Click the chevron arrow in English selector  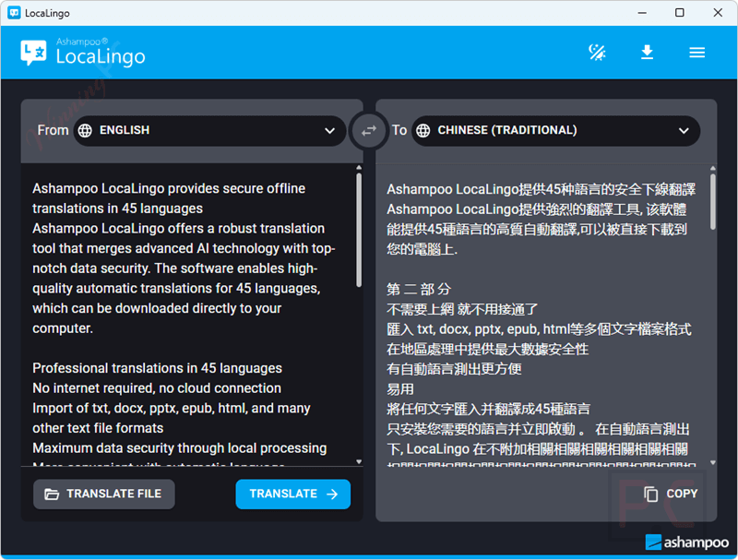tap(329, 131)
